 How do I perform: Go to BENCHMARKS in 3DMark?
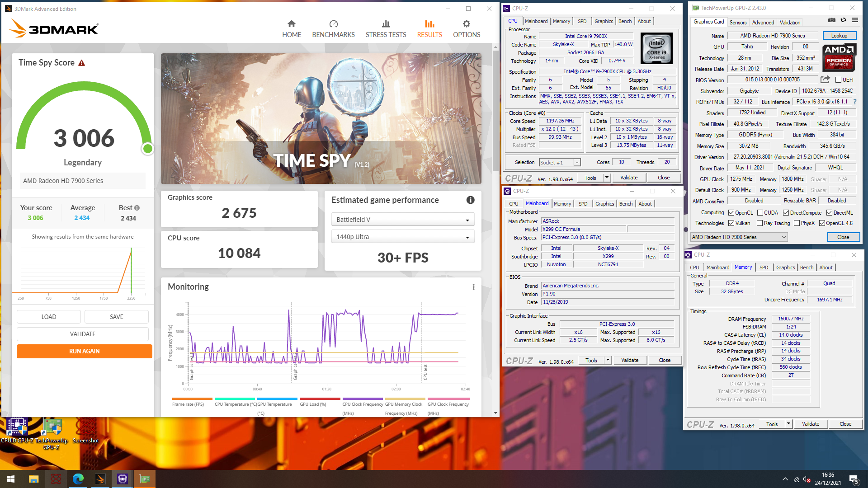point(333,29)
